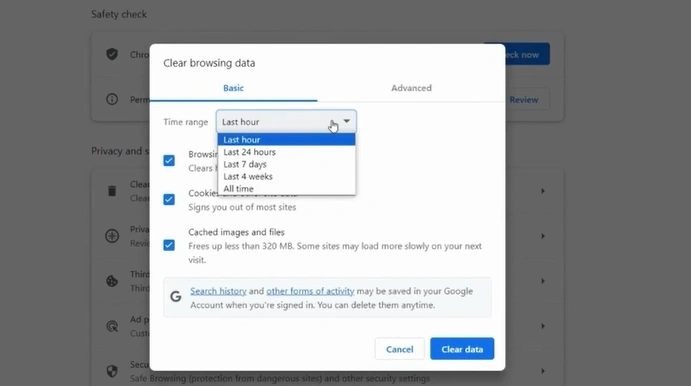Expand the Third-party cookies row arrow
The image size is (691, 386).
pos(543,281)
